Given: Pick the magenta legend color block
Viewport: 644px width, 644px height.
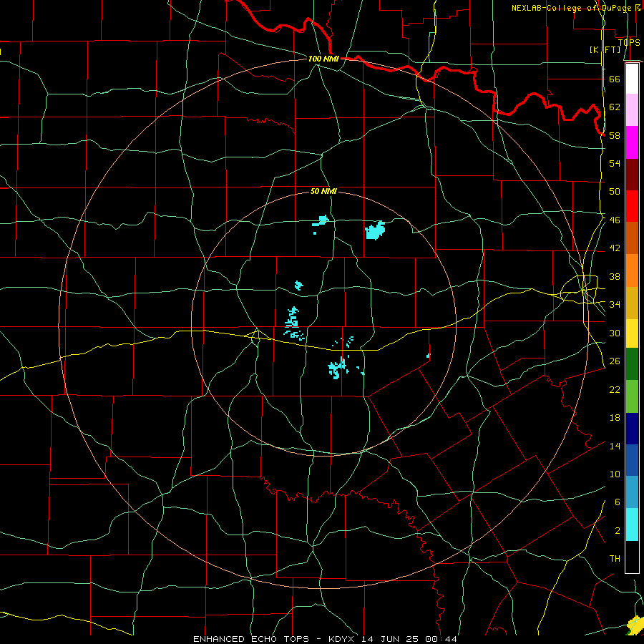Looking at the screenshot, I should (632, 142).
